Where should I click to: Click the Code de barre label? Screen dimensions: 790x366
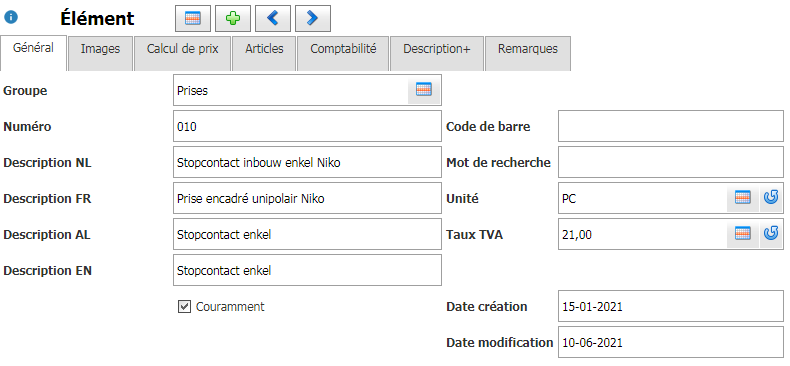(488, 127)
